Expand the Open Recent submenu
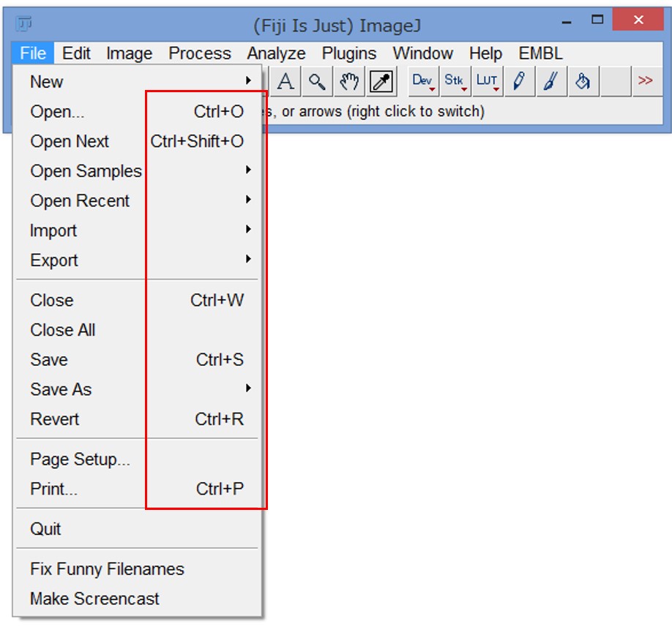The width and height of the screenshot is (672, 627). point(137,200)
